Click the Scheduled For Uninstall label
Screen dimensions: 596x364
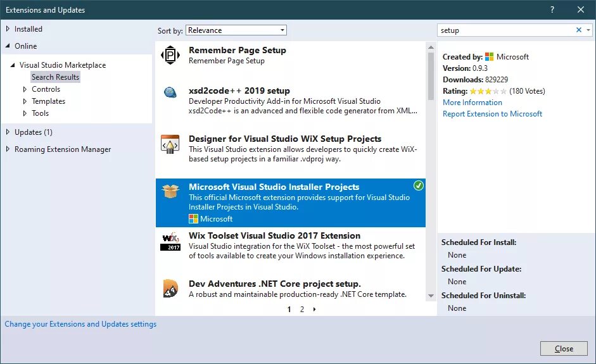point(483,296)
